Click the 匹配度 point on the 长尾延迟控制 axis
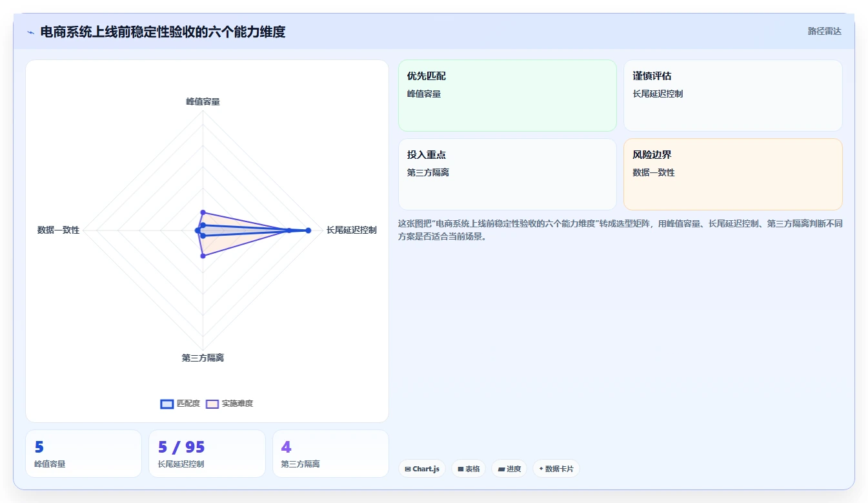Image resolution: width=868 pixels, height=503 pixels. coord(308,231)
